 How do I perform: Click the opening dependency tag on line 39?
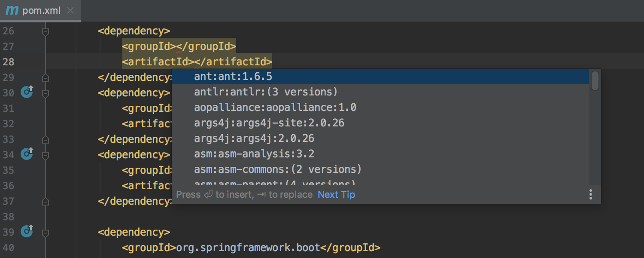[134, 232]
